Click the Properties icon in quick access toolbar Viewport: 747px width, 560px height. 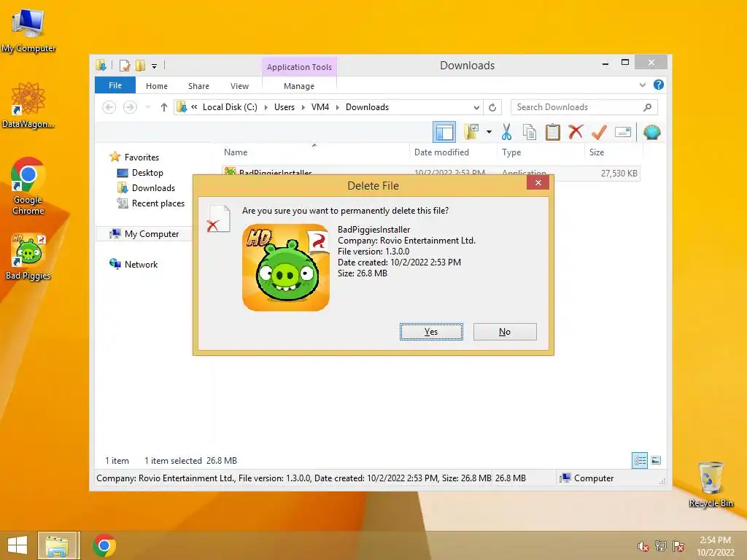pyautogui.click(x=125, y=65)
